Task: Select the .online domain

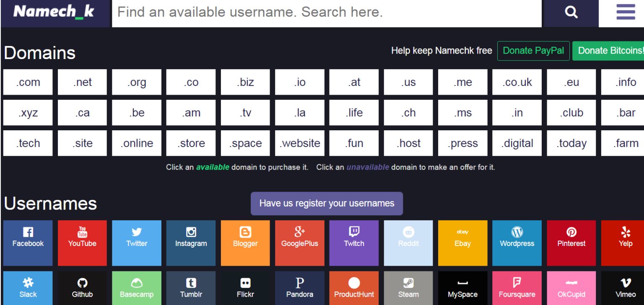Action: tap(137, 143)
